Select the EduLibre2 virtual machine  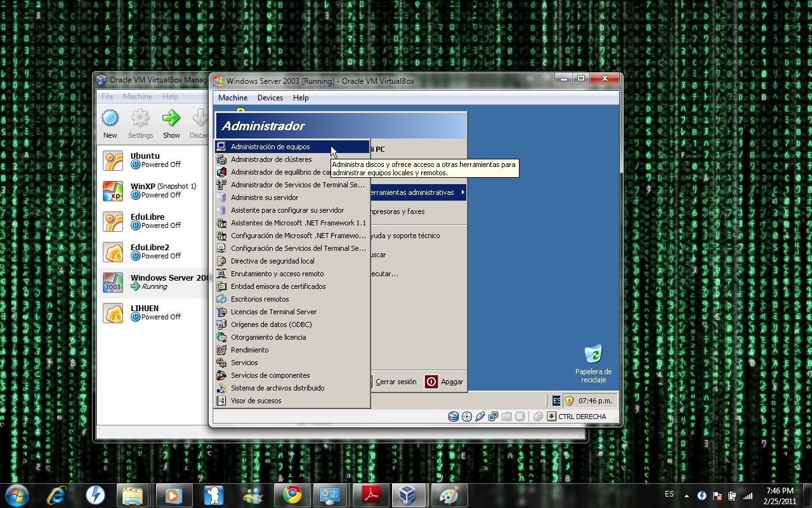coord(152,252)
